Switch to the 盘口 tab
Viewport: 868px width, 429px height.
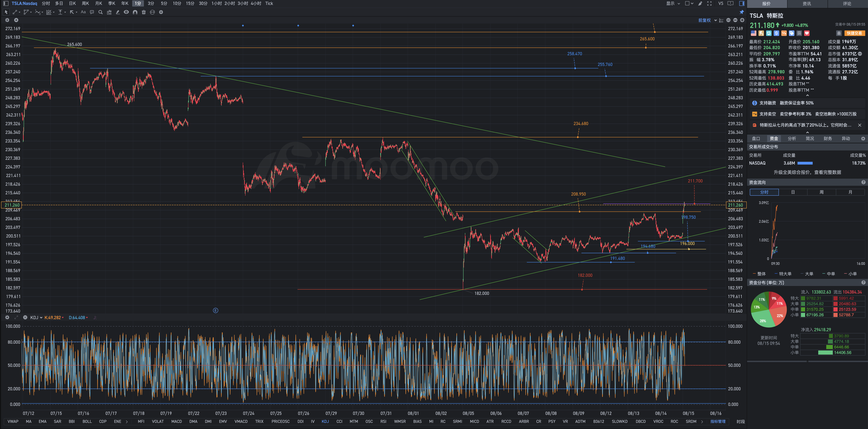pyautogui.click(x=756, y=138)
